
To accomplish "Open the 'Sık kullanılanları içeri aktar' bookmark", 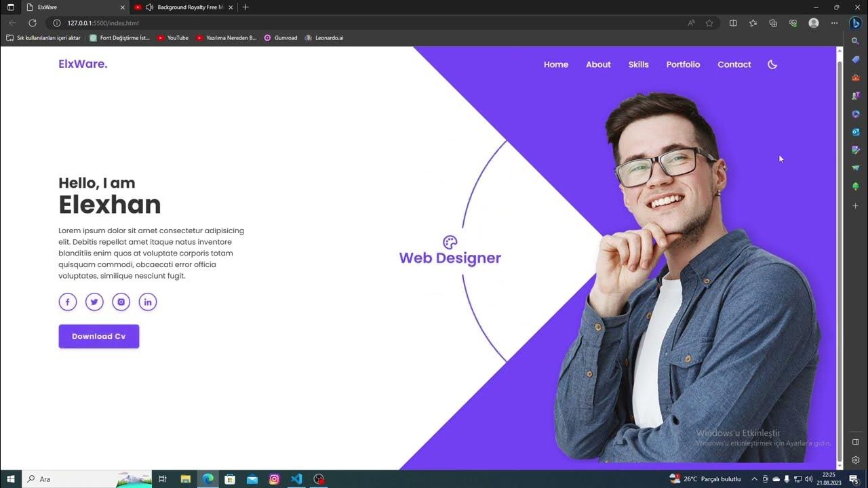I will (43, 38).
